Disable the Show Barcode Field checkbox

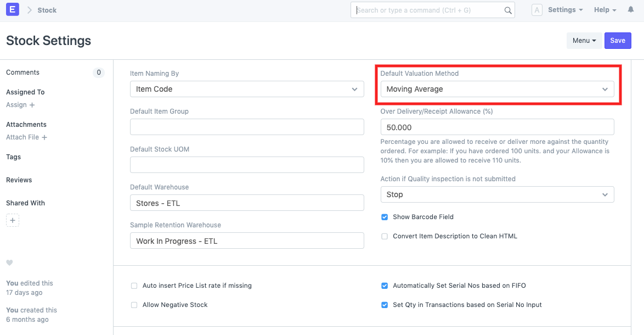pyautogui.click(x=385, y=217)
